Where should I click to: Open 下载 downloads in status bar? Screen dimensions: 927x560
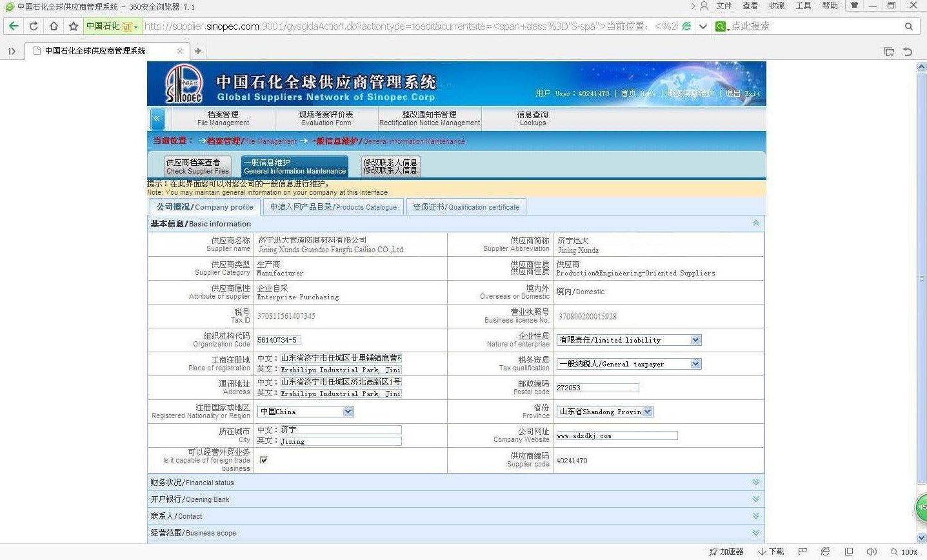click(771, 552)
